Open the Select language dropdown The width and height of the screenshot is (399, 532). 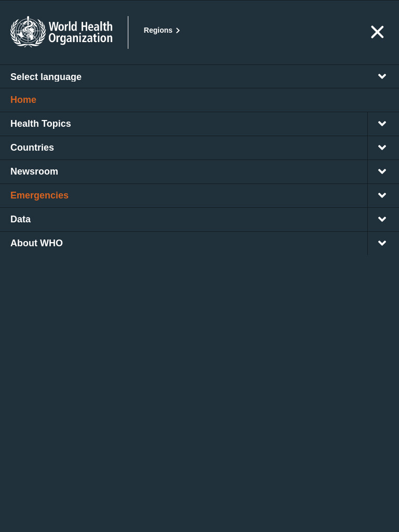click(199, 77)
